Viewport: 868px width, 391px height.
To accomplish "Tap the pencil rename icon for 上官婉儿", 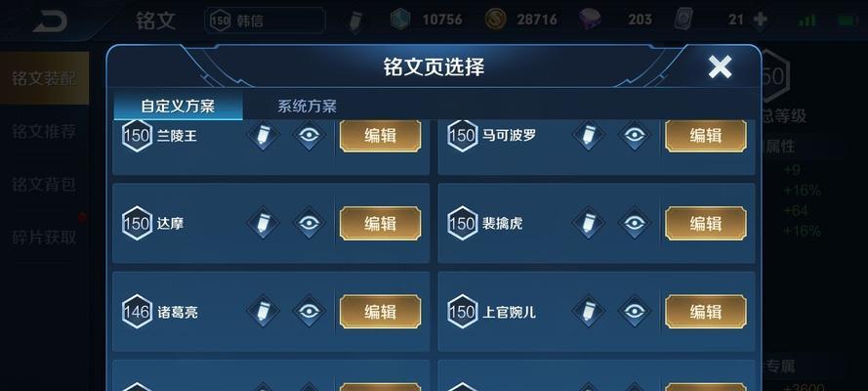I will [x=589, y=311].
